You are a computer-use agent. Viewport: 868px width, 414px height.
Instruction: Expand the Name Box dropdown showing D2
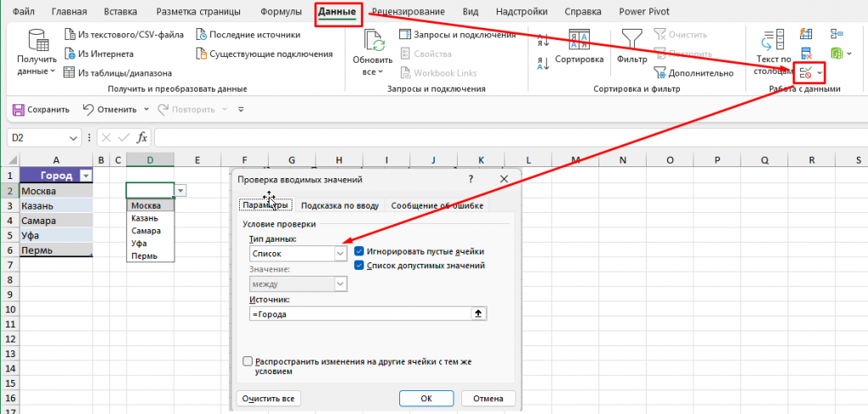(75, 137)
